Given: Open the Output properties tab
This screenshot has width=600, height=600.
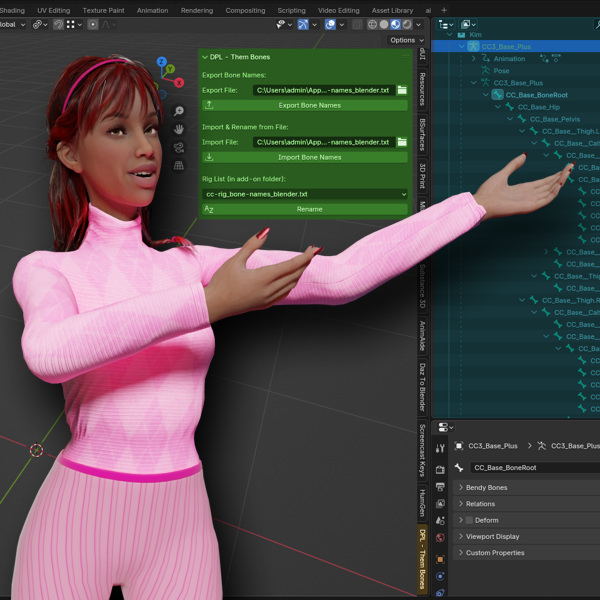Looking at the screenshot, I should pyautogui.click(x=440, y=487).
